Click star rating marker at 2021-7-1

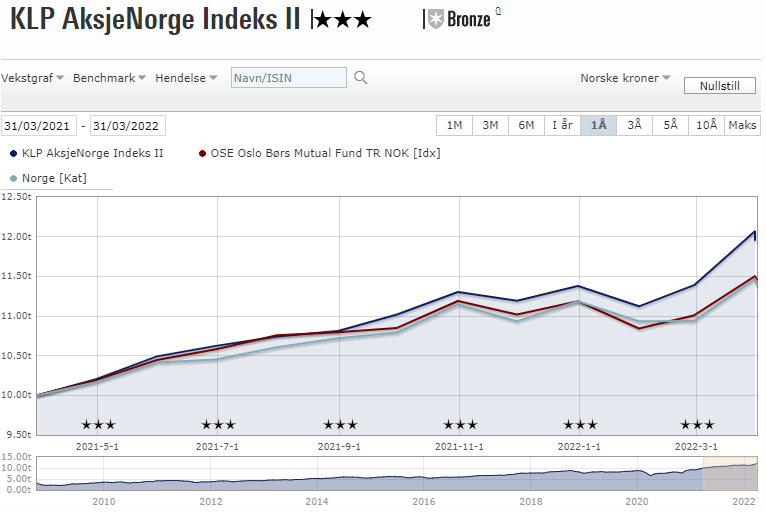(218, 425)
